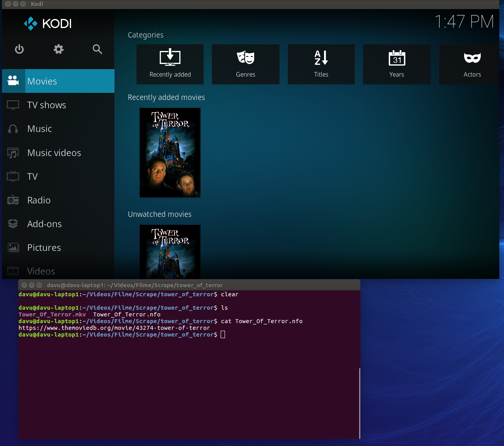Maximize the Kodi window
Screen dimensions: 504x446
click(23, 4)
